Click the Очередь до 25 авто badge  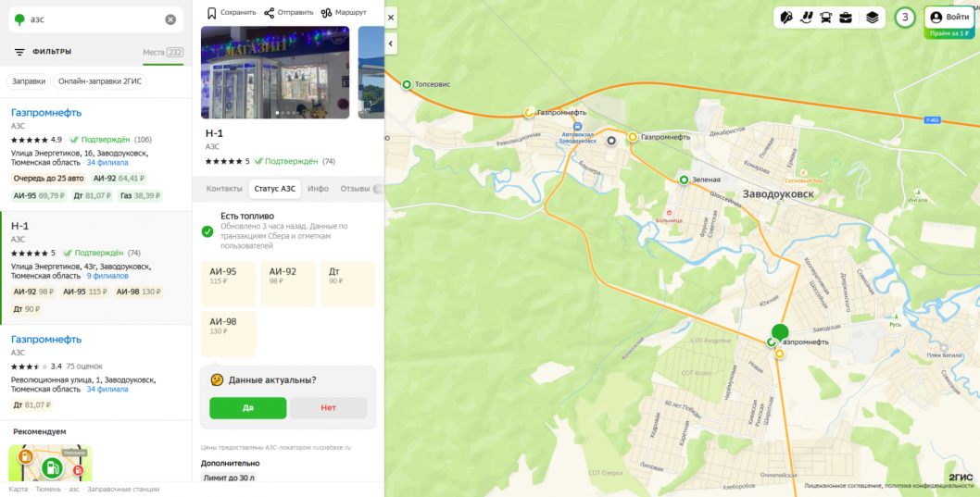point(49,179)
